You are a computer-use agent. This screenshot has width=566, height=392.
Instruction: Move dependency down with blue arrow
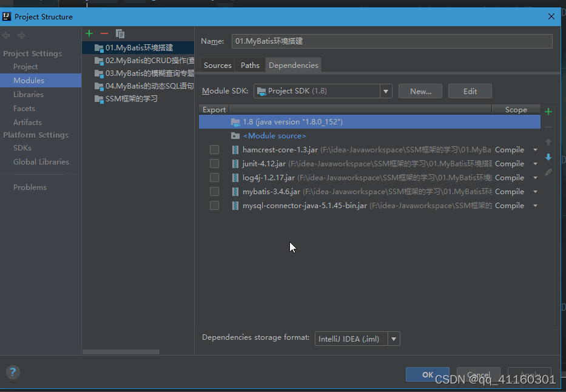pyautogui.click(x=548, y=157)
